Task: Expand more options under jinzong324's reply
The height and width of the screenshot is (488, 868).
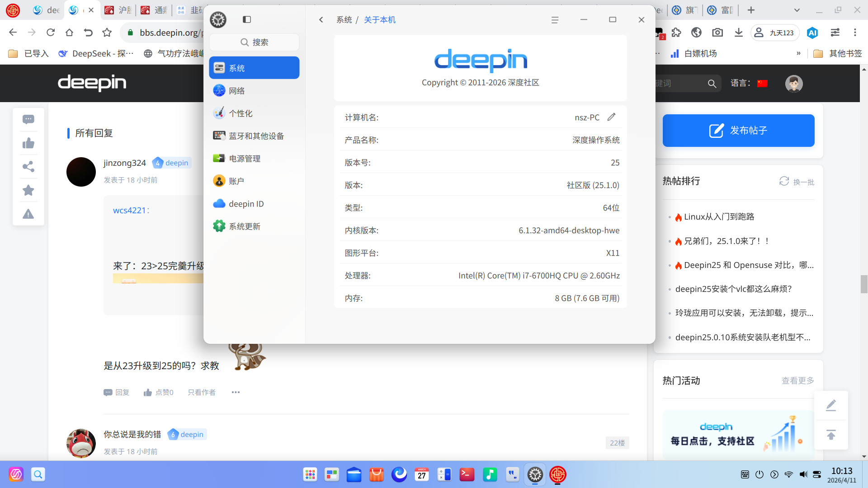Action: coord(235,392)
